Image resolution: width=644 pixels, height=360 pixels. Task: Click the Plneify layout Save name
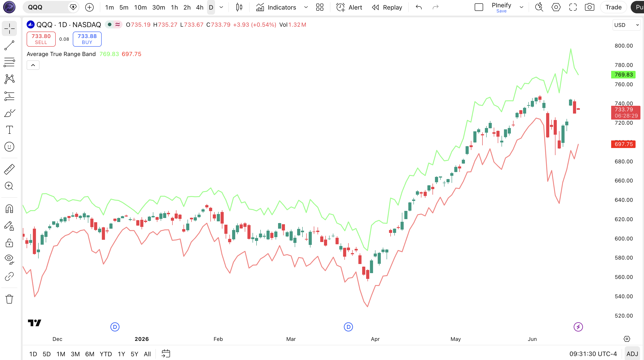pyautogui.click(x=501, y=8)
